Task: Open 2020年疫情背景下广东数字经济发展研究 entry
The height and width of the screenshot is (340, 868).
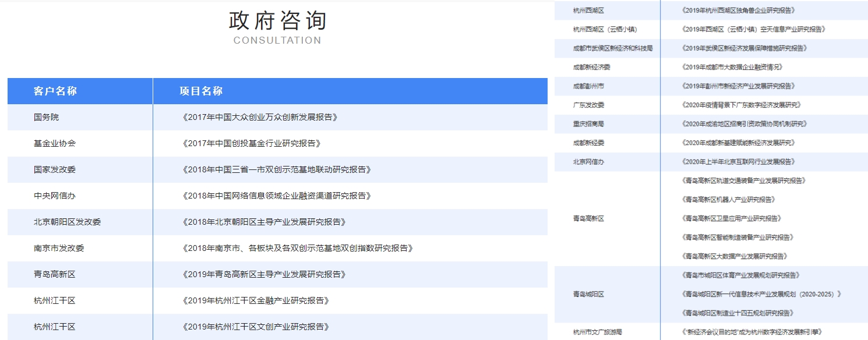Action: click(741, 105)
